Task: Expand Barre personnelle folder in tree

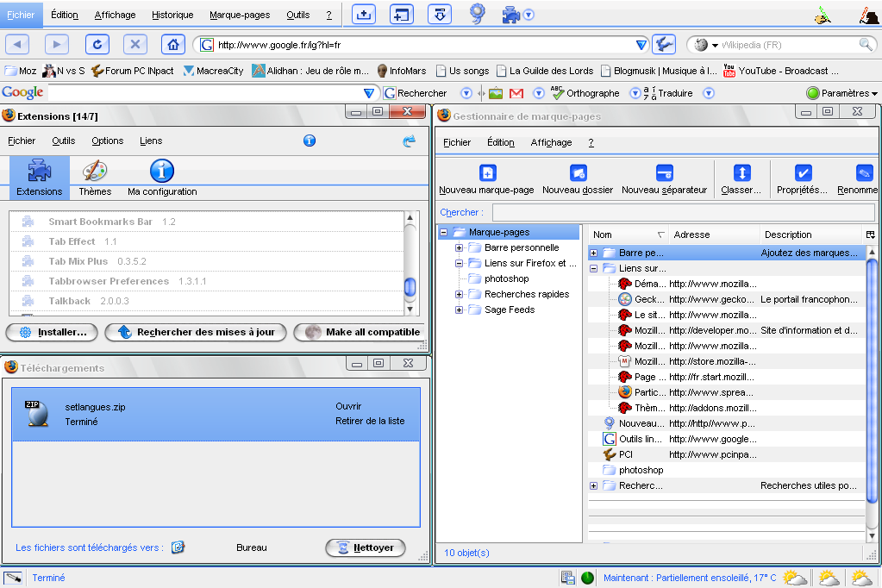Action: coord(460,248)
